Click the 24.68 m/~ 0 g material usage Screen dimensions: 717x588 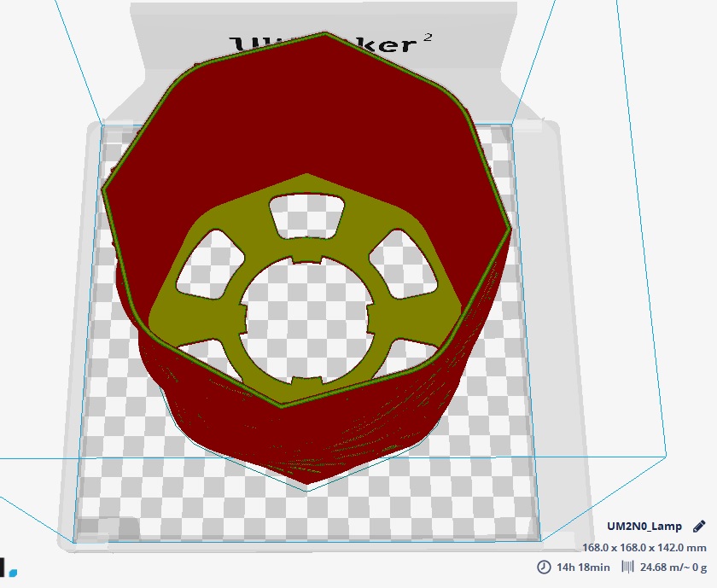(x=673, y=568)
